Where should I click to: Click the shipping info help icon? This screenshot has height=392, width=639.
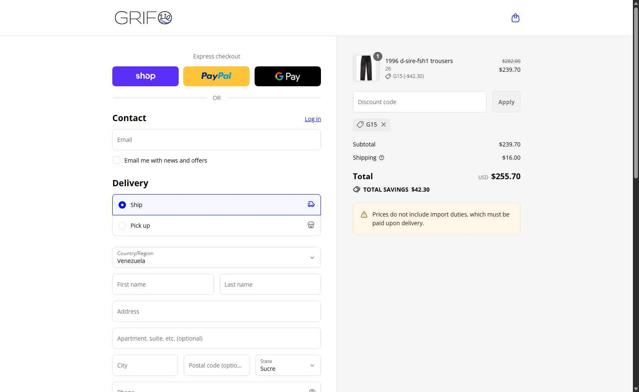(x=381, y=158)
